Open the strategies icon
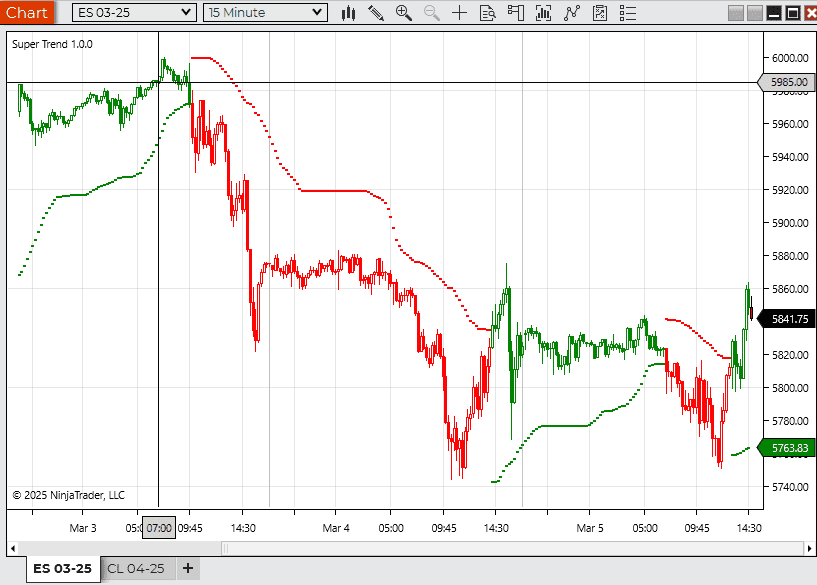817x585 pixels. [600, 13]
